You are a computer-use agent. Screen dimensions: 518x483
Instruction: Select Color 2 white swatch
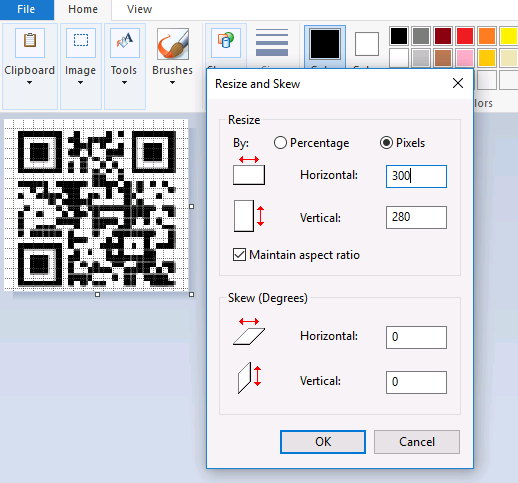click(x=367, y=44)
